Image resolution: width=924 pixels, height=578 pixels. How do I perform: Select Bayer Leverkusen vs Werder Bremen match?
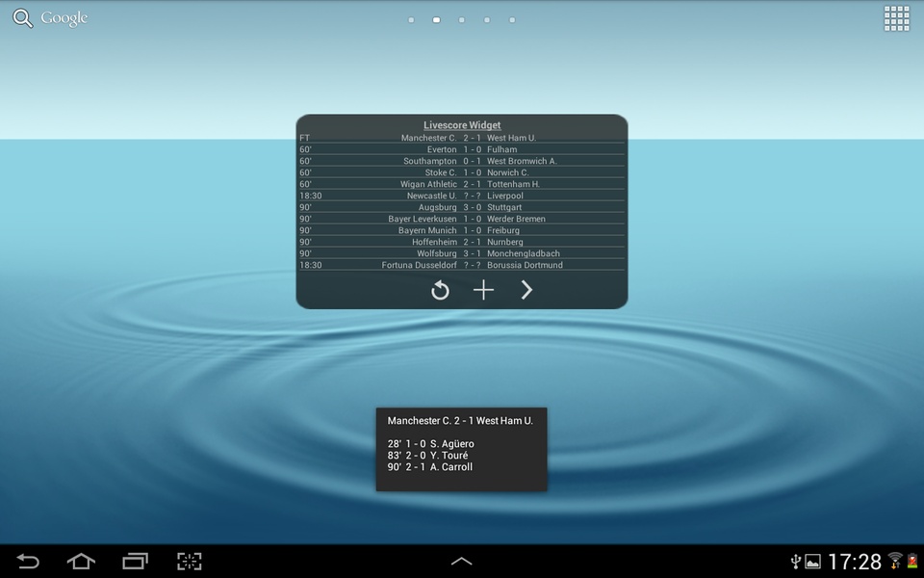pyautogui.click(x=461, y=219)
